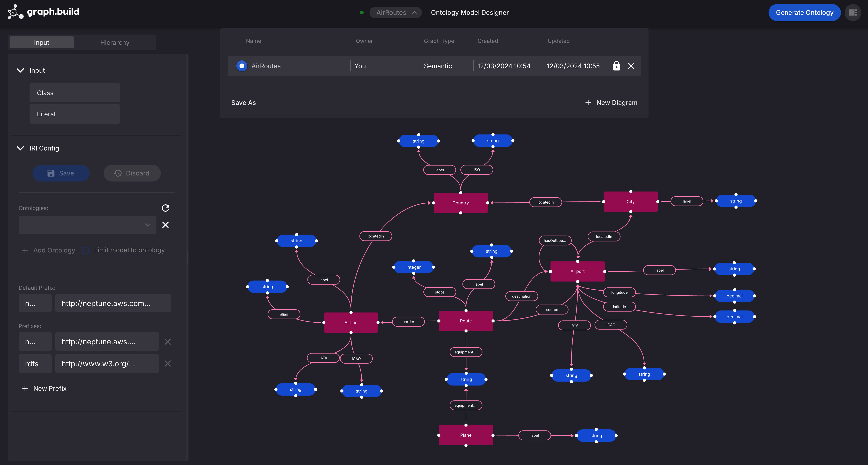The width and height of the screenshot is (868, 465).
Task: Clear the selected ontology with the X icon
Action: [165, 225]
